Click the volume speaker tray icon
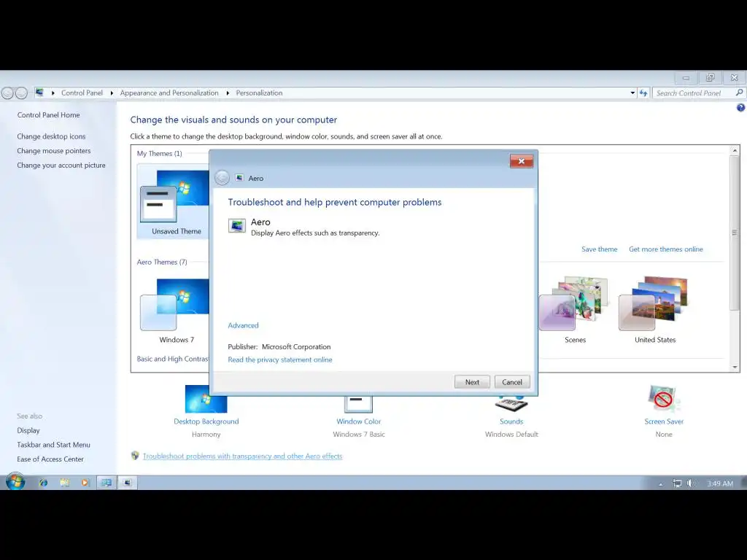This screenshot has height=560, width=747. coord(690,483)
